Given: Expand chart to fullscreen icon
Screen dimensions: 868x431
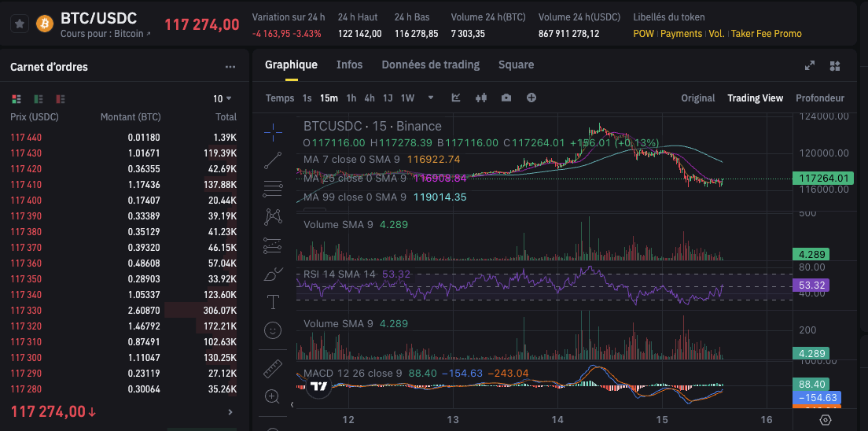Looking at the screenshot, I should (809, 65).
